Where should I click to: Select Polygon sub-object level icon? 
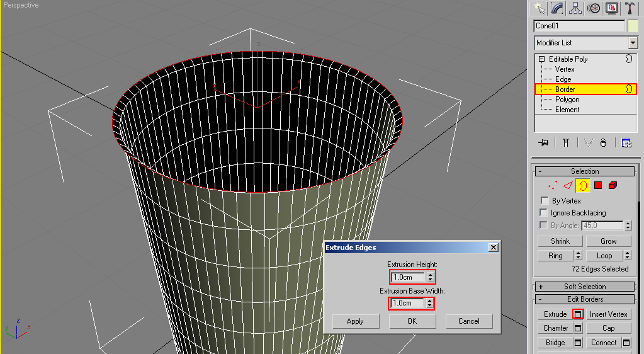[x=598, y=185]
